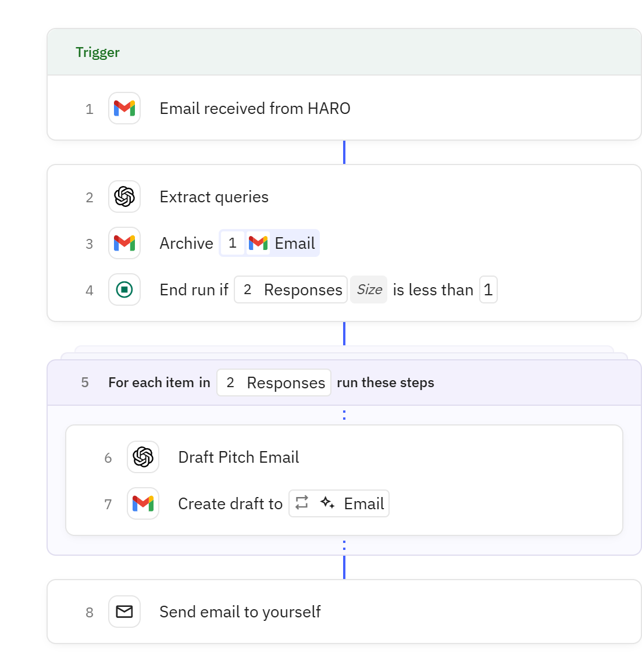
Task: Click the Gmail icon on the Archive step
Action: 124,243
